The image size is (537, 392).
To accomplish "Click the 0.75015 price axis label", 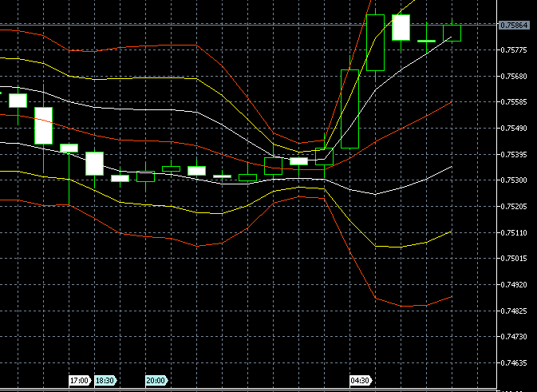I will [514, 259].
